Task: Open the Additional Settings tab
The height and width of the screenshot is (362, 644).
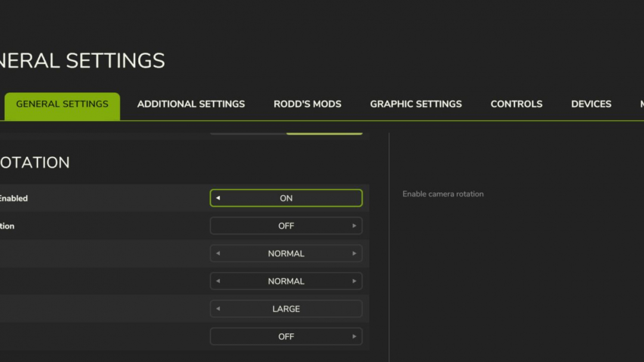Action: (x=191, y=104)
